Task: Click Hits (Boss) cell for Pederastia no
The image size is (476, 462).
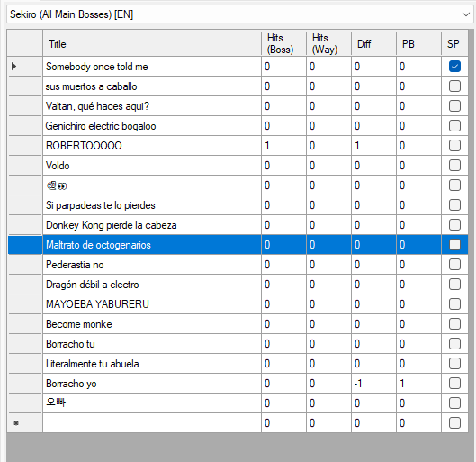Action: (283, 265)
